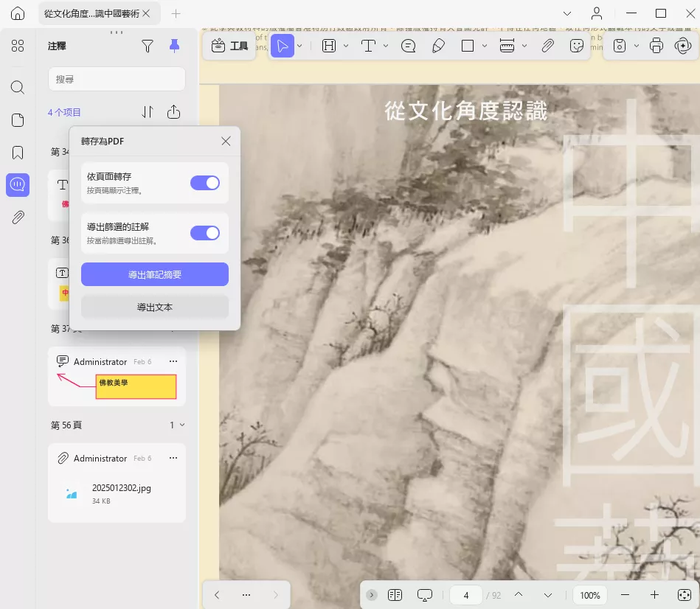Expand the measure tool dropdown arrow
The width and height of the screenshot is (700, 609).
[x=524, y=46]
